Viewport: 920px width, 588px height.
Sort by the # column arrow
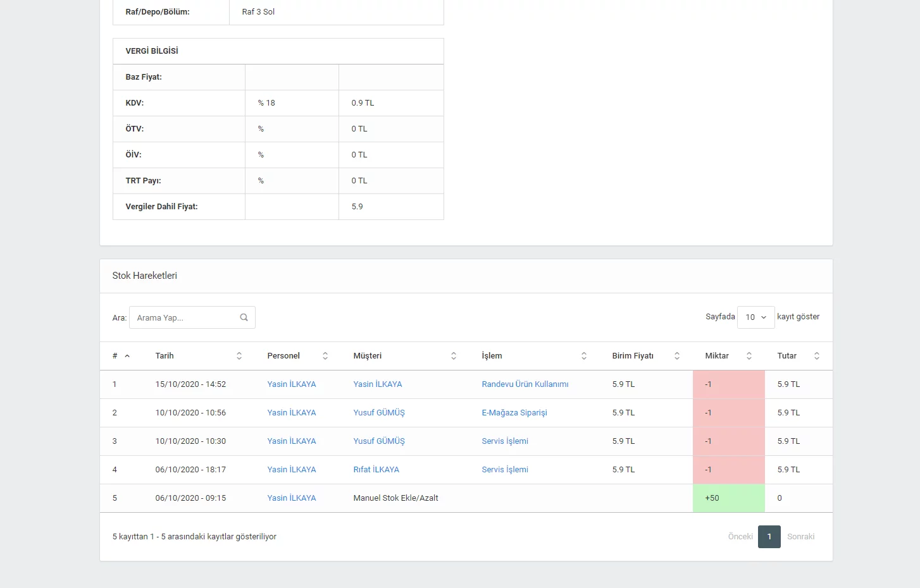click(127, 356)
